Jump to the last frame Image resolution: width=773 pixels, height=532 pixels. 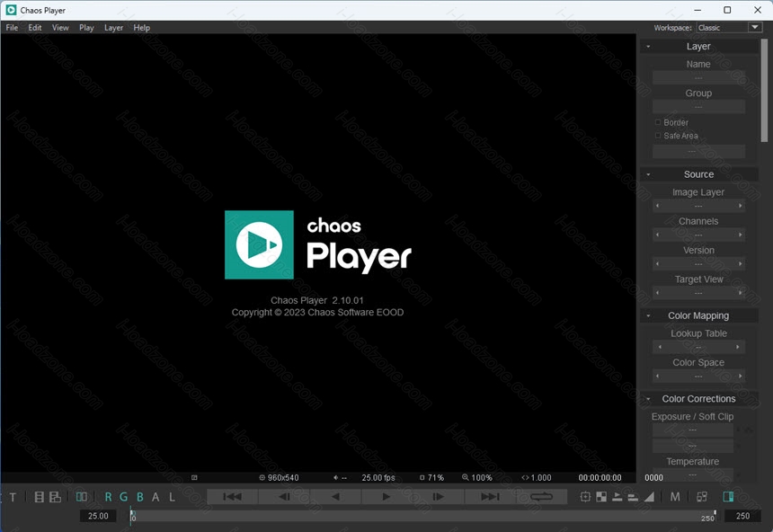click(490, 496)
